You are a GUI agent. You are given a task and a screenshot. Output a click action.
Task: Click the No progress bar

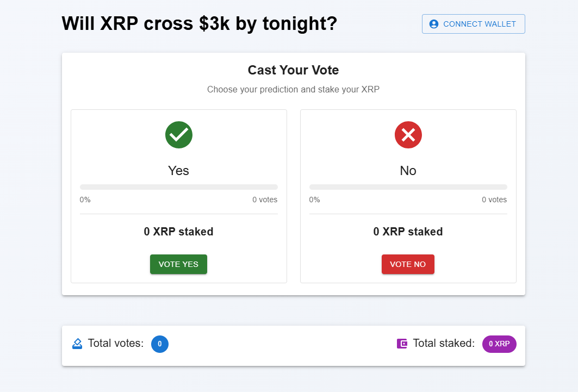click(408, 187)
